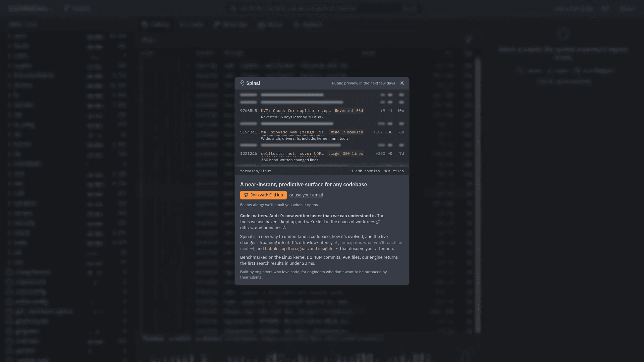Screen dimensions: 644x362
Task: Click the 'Large 380 lines' badge
Action: click(x=345, y=154)
